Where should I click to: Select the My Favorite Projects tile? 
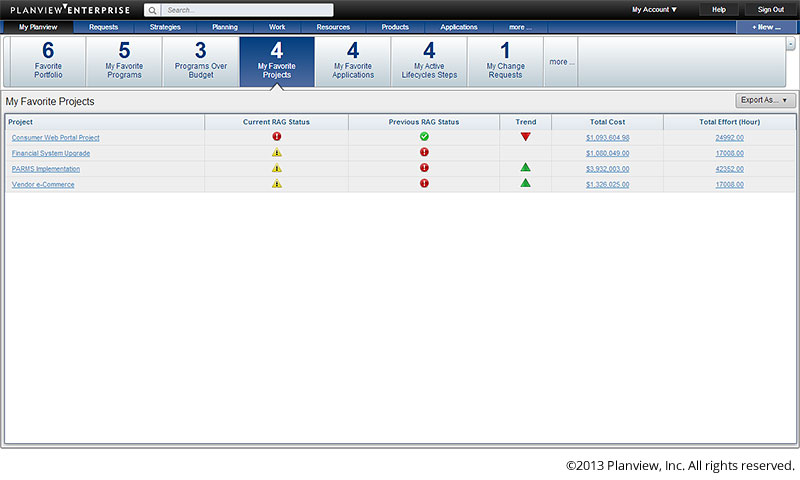point(277,62)
